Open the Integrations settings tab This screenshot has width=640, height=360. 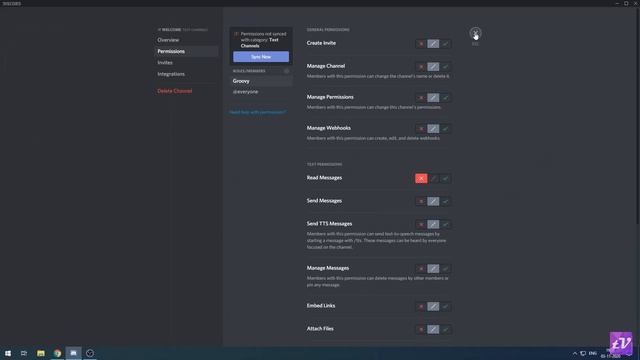coord(187,74)
